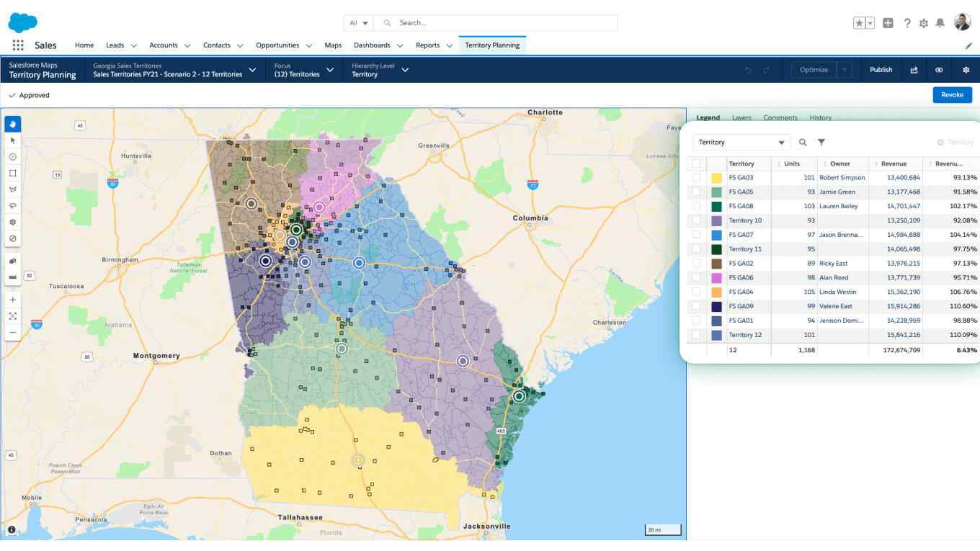This screenshot has height=551, width=980.
Task: Switch to the History panel tab
Action: 821,117
